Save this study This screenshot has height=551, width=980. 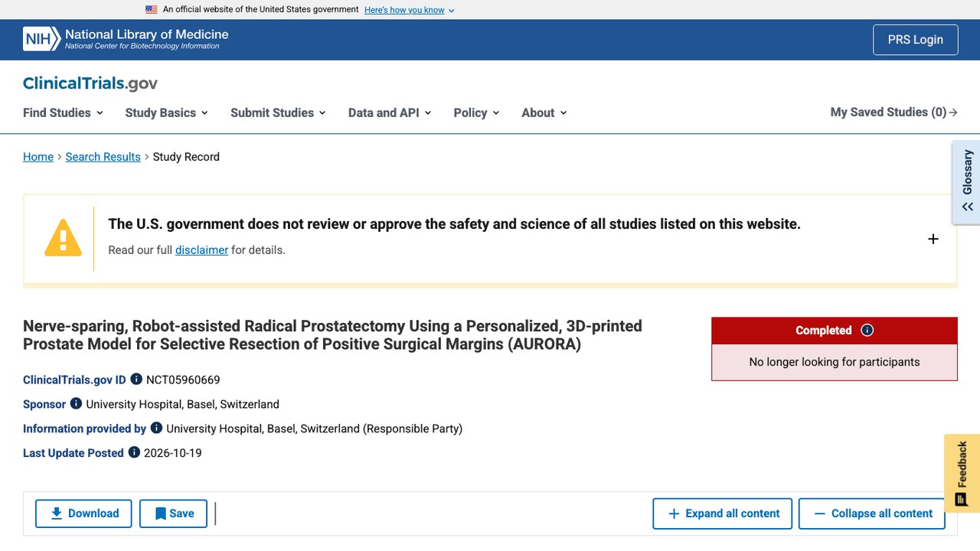(x=174, y=514)
